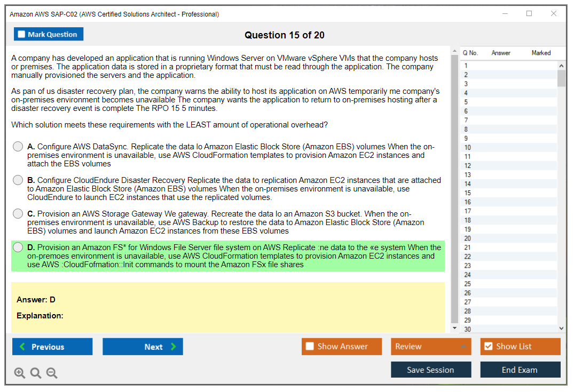Viewport: 574px width, 392px height.
Task: Select answer D radio button
Action: point(18,247)
